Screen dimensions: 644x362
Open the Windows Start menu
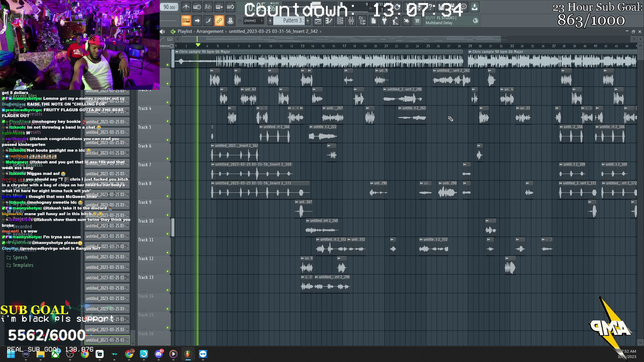11,354
